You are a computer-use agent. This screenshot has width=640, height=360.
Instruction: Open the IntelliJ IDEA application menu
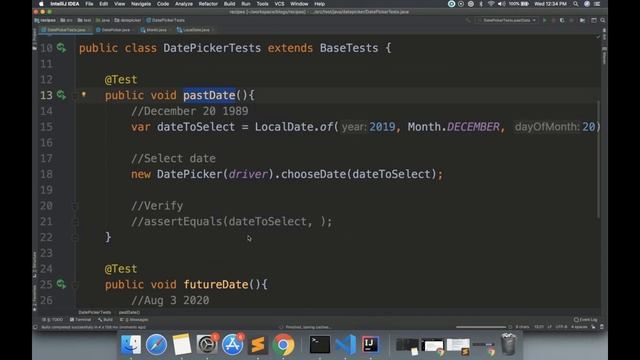(65, 4)
